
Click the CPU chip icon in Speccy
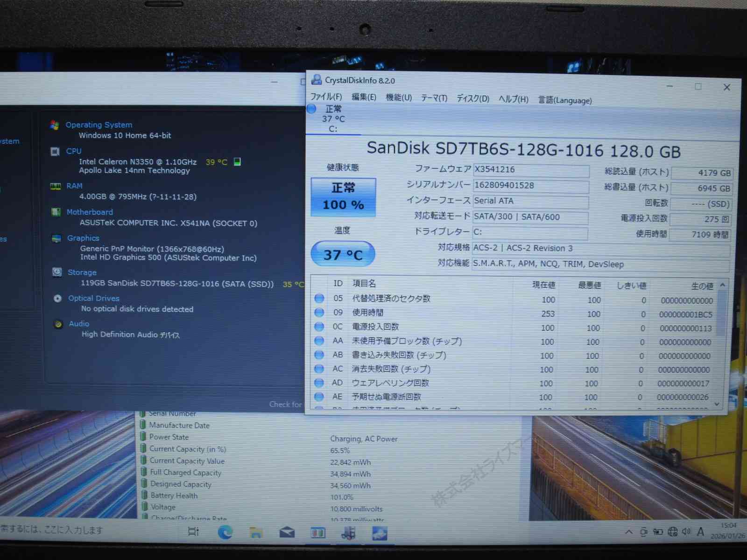point(55,151)
